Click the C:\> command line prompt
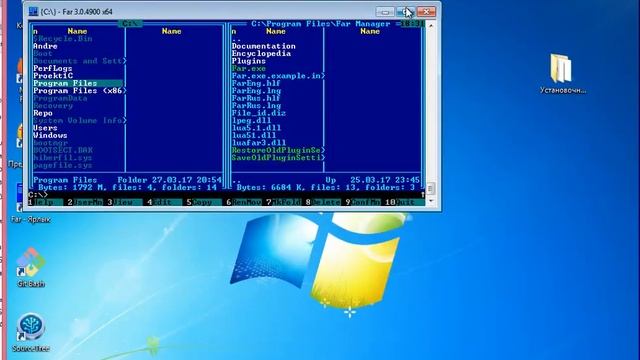Image resolution: width=640 pixels, height=360 pixels. point(38,195)
